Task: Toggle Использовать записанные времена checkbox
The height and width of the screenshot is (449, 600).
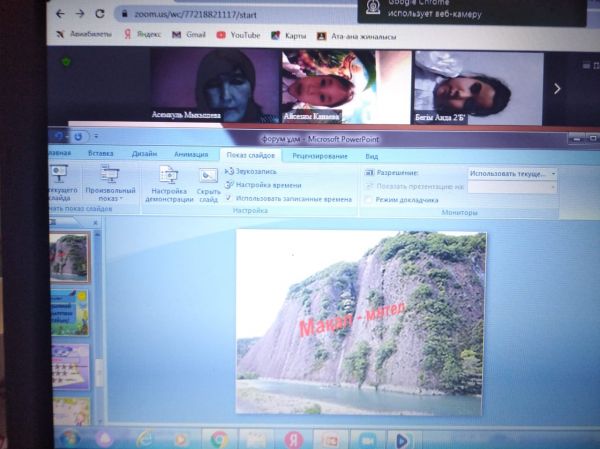Action: [230, 199]
